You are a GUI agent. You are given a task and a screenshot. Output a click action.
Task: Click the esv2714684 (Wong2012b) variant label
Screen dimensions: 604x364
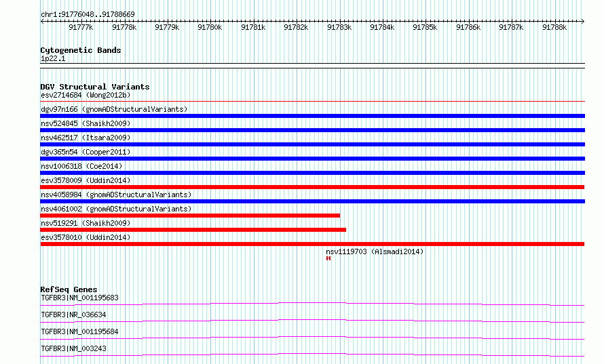click(x=86, y=95)
